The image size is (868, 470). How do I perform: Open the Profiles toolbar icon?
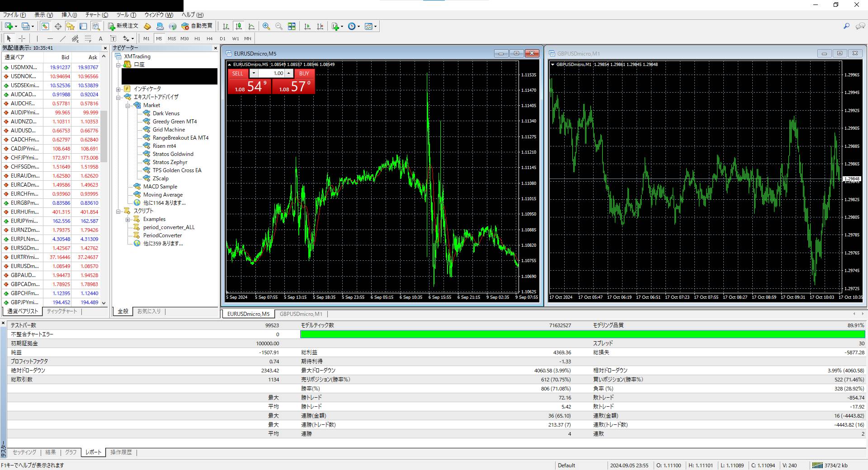pos(26,26)
